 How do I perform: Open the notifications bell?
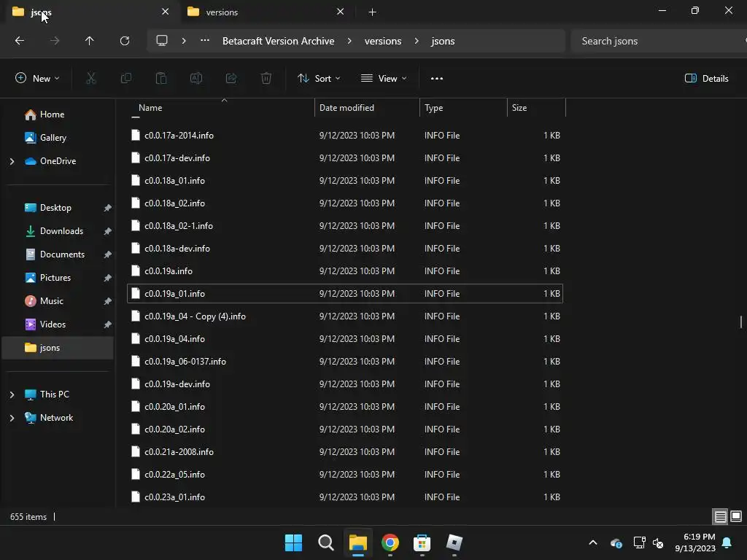[727, 542]
